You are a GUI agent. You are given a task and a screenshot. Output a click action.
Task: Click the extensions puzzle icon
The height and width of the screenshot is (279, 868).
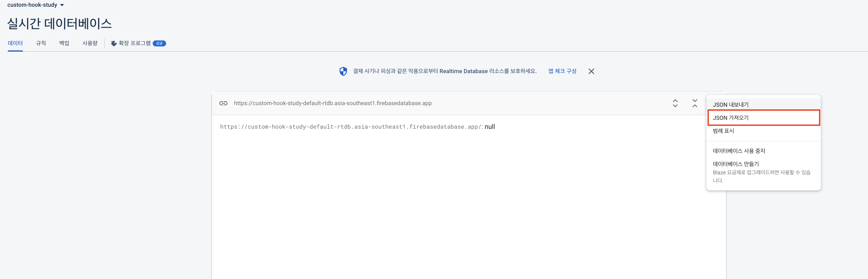coord(114,43)
